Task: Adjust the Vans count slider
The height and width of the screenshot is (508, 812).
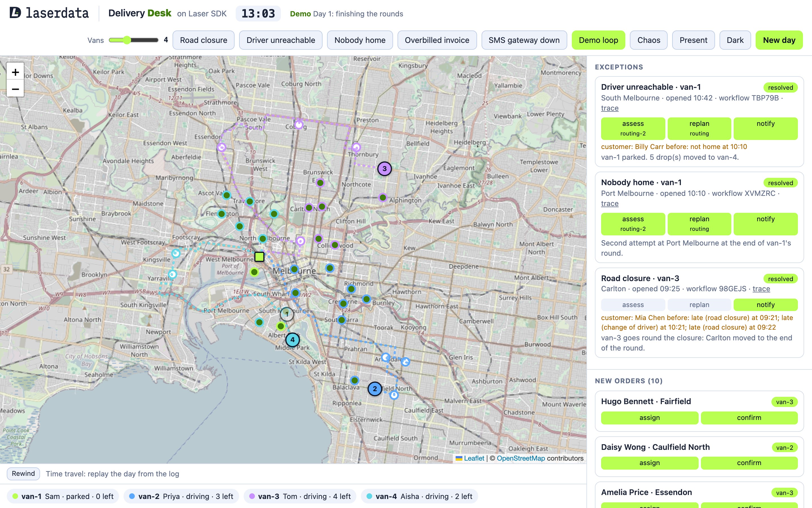Action: tap(134, 40)
